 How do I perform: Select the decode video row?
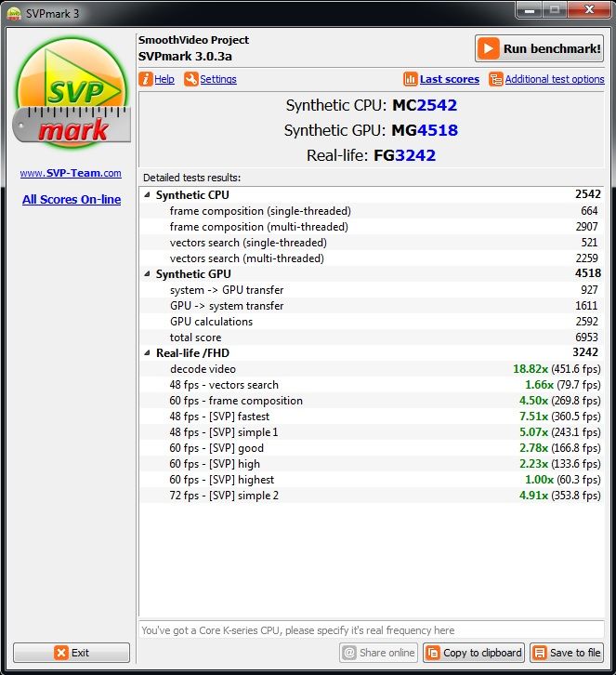[x=372, y=369]
